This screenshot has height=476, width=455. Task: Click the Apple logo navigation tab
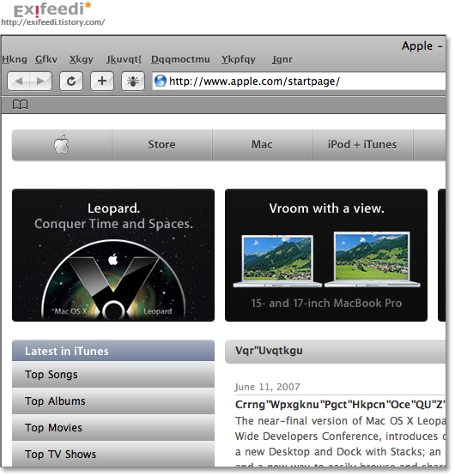tap(62, 145)
